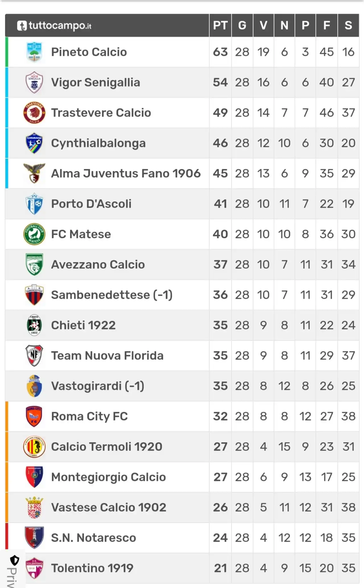
Task: Select the F goals-for column header
Action: 327,25
